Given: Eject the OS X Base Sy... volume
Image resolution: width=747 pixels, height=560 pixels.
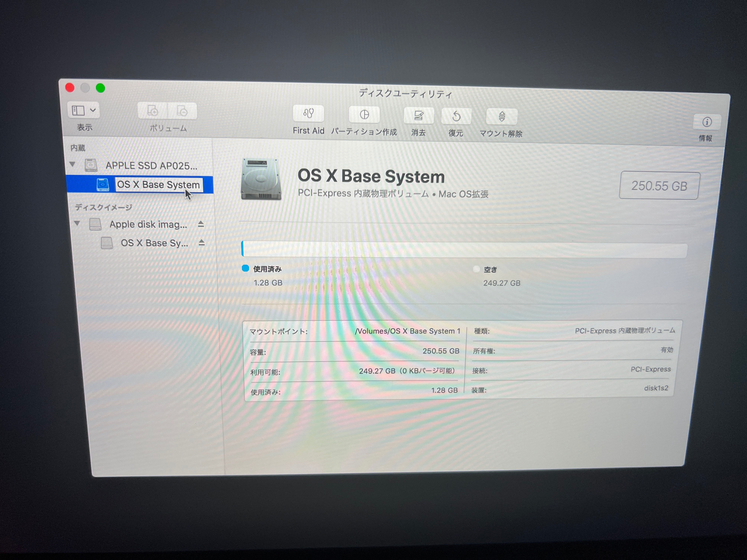Looking at the screenshot, I should point(202,243).
